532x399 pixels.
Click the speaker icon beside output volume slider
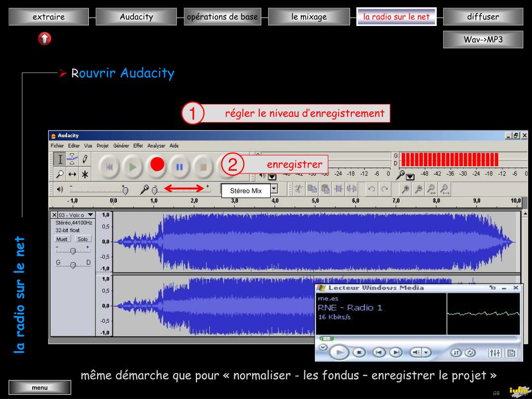pyautogui.click(x=60, y=189)
